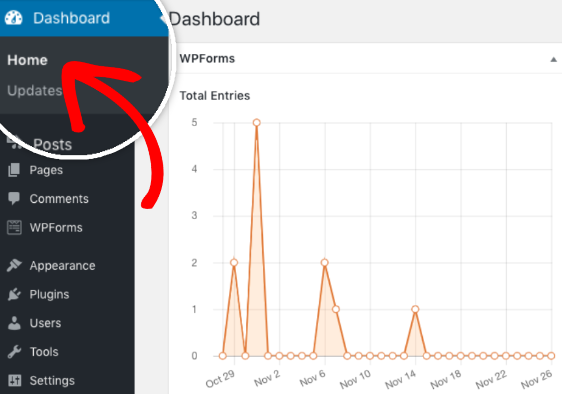This screenshot has width=562, height=394.
Task: Open the Users person icon
Action: [14, 323]
